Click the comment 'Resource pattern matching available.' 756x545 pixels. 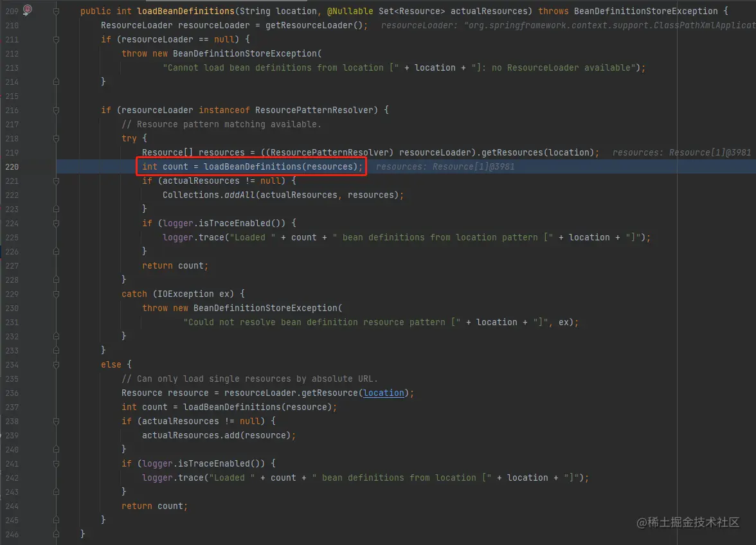[221, 124]
